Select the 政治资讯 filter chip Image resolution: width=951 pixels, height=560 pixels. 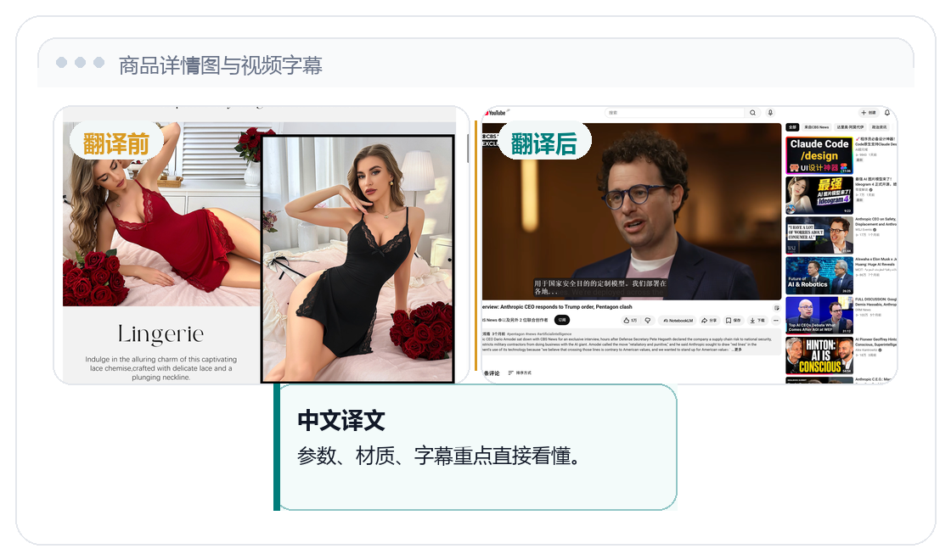(x=879, y=127)
